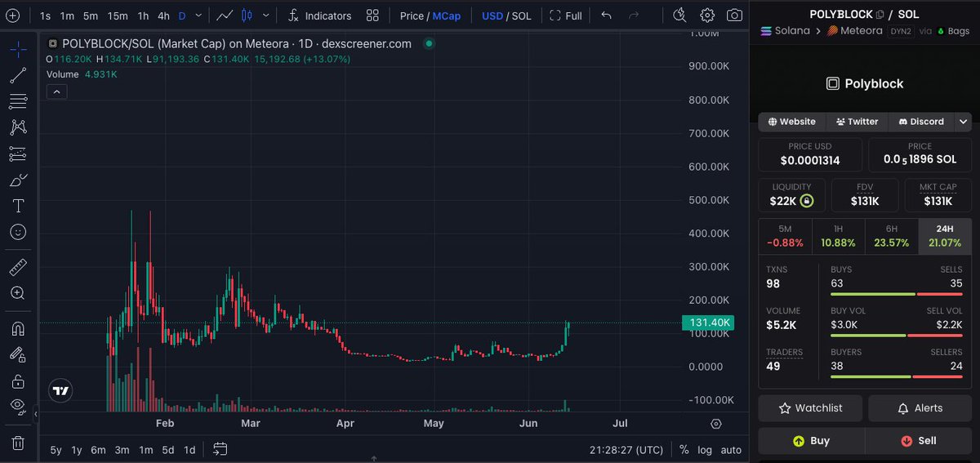Select the 5m timeframe
The image size is (980, 463).
(x=91, y=16)
